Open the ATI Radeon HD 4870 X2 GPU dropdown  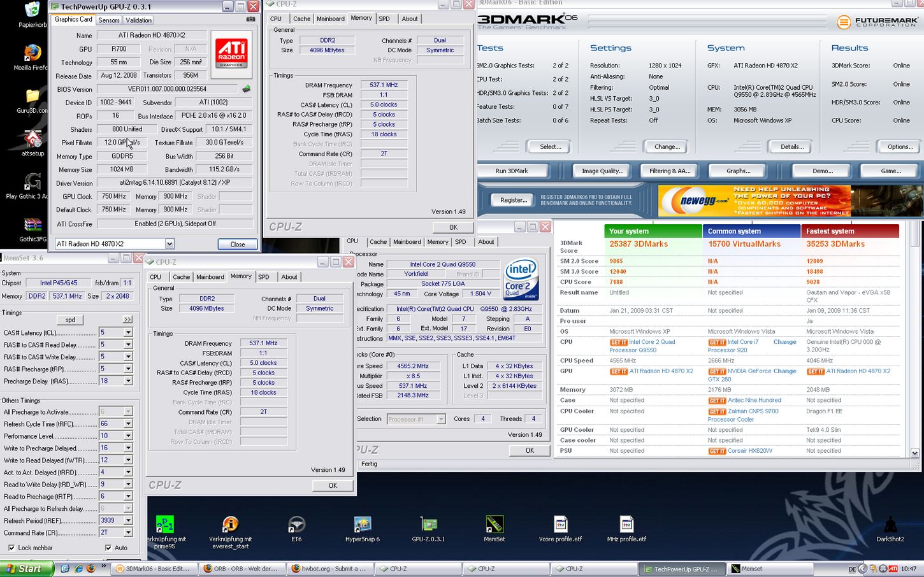coord(170,244)
